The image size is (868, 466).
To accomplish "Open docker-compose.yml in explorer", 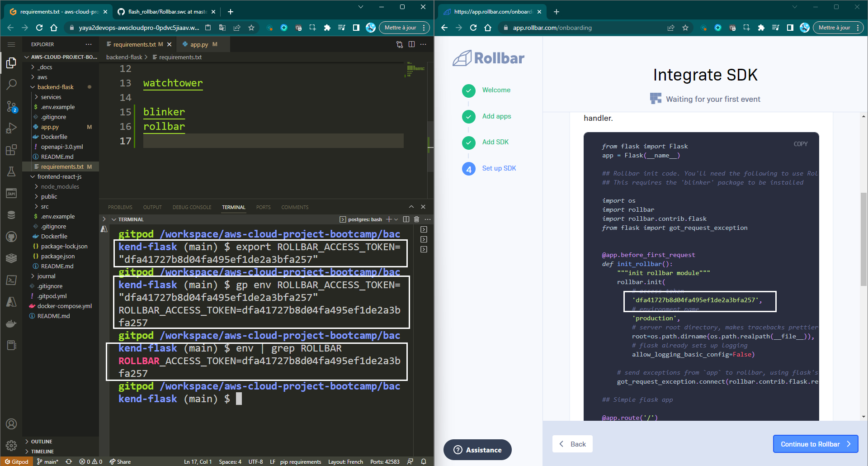I will pyautogui.click(x=64, y=306).
